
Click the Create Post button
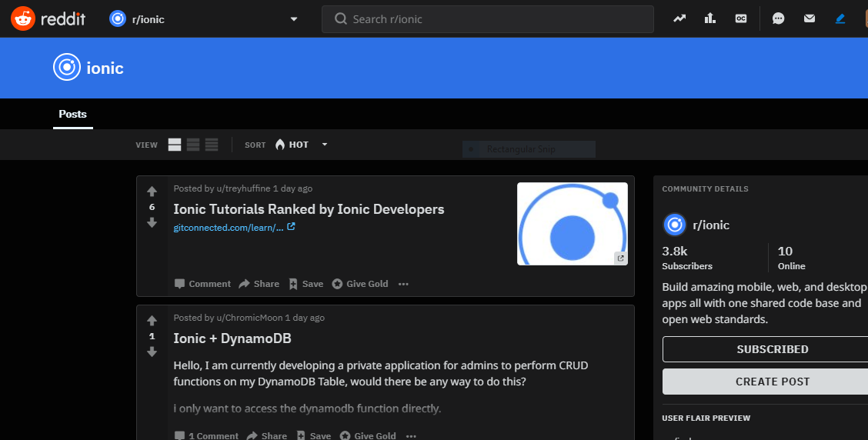(x=772, y=382)
